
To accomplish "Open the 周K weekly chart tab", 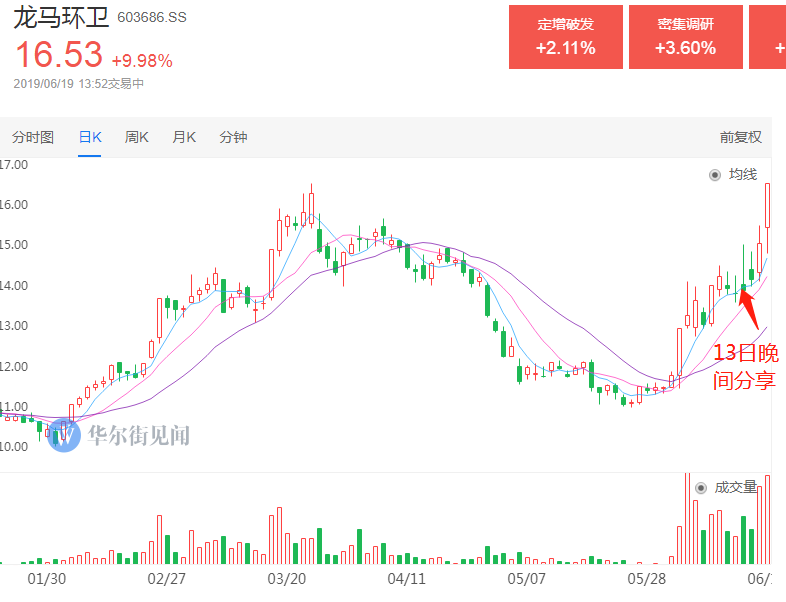I will point(137,137).
